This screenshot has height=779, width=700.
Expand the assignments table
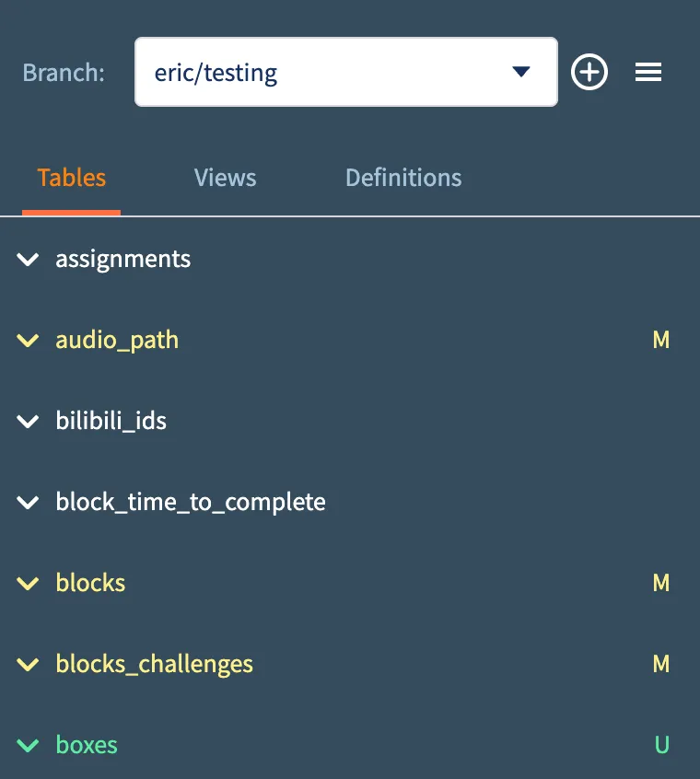click(x=28, y=259)
